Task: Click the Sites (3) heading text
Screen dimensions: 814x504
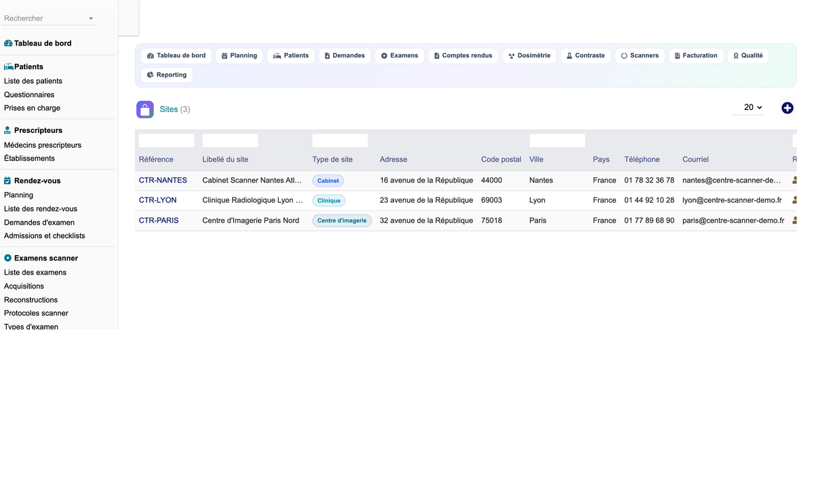Action: click(x=175, y=109)
